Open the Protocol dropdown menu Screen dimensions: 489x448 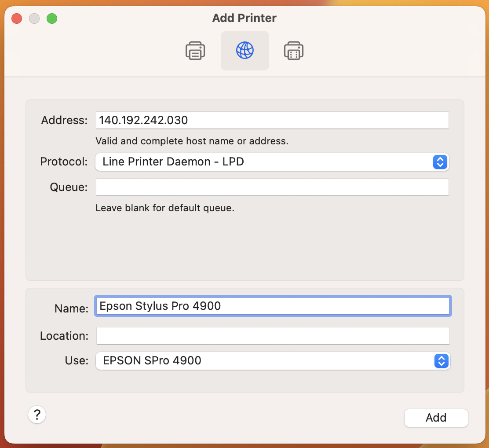272,162
